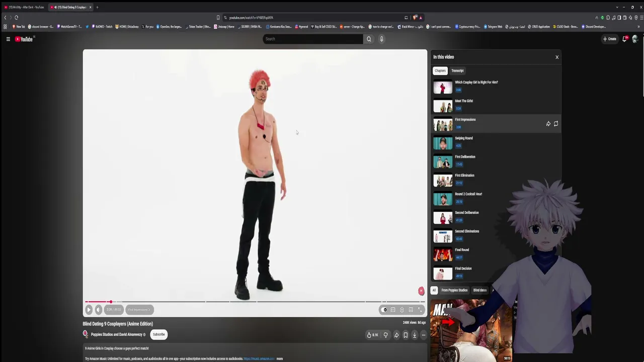
Task: Open the YouTube guide hamburger menu
Action: (8, 39)
